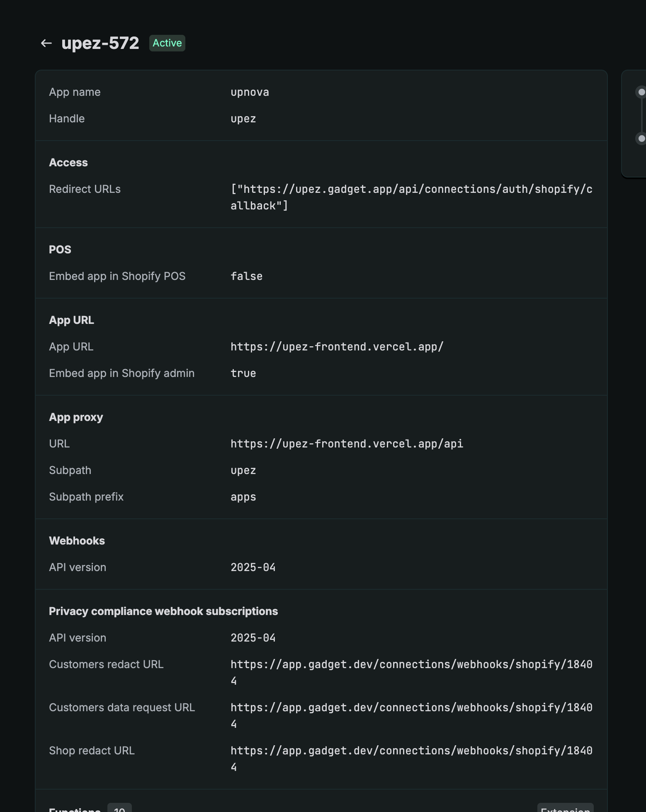The height and width of the screenshot is (812, 646).
Task: Click the Handle value upez
Action: (243, 119)
